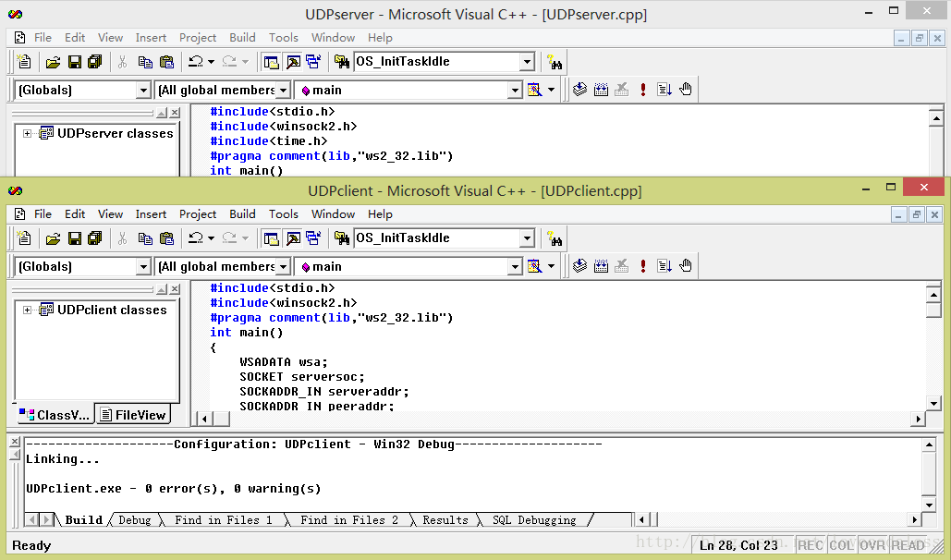Click Save icon in UDPserver toolbar
The width and height of the screenshot is (951, 560).
tap(75, 62)
